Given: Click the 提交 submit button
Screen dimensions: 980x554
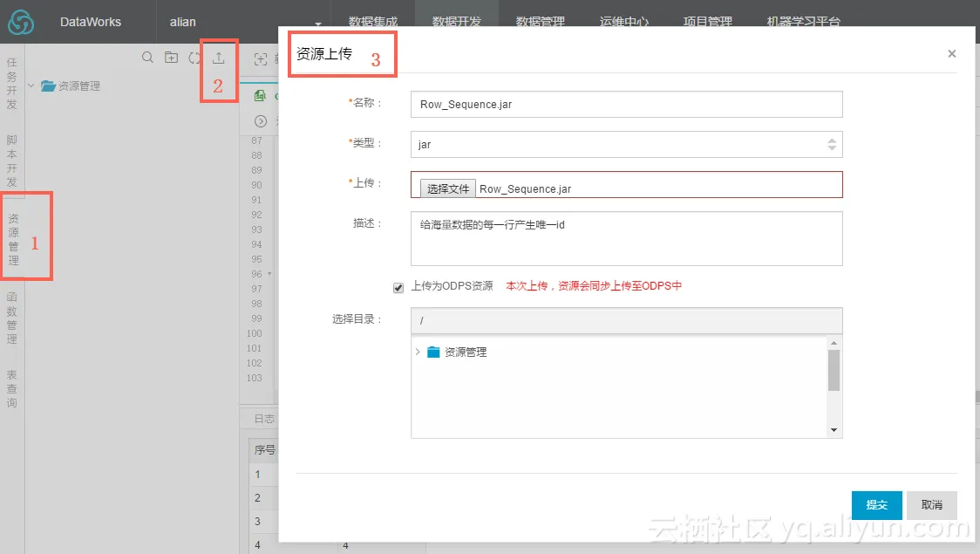Looking at the screenshot, I should (877, 505).
